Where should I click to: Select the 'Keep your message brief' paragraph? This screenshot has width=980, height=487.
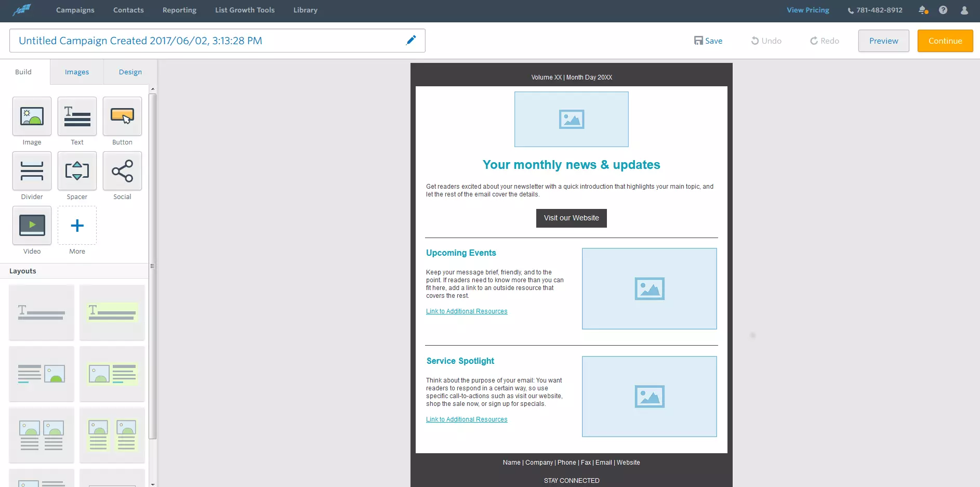(x=495, y=284)
